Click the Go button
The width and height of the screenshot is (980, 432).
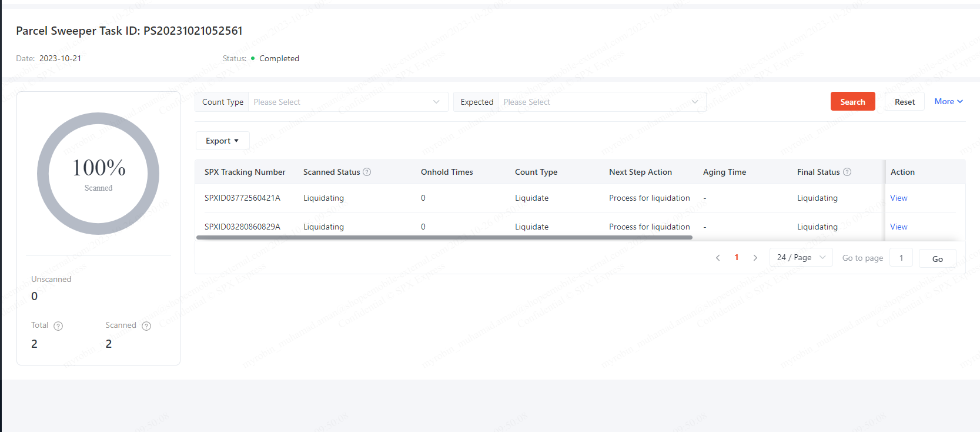click(937, 258)
